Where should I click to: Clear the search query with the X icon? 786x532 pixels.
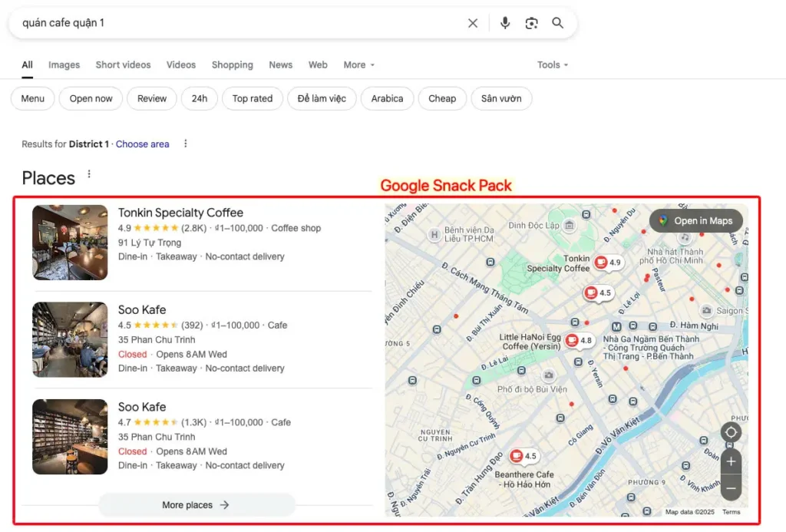click(472, 23)
